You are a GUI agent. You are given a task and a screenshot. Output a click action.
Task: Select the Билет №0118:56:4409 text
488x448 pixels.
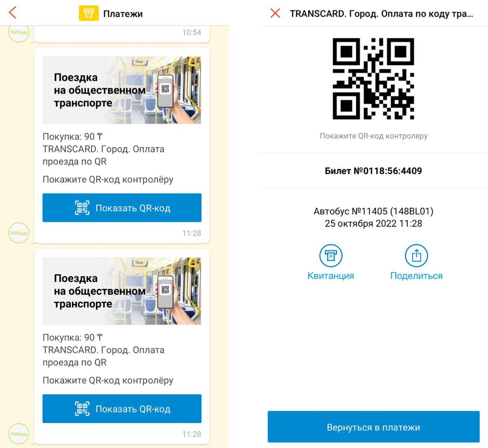click(373, 171)
